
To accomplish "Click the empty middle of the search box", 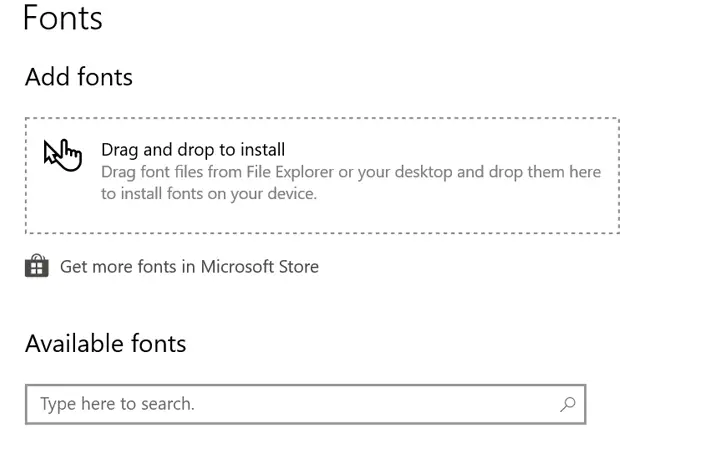I will tap(367, 404).
